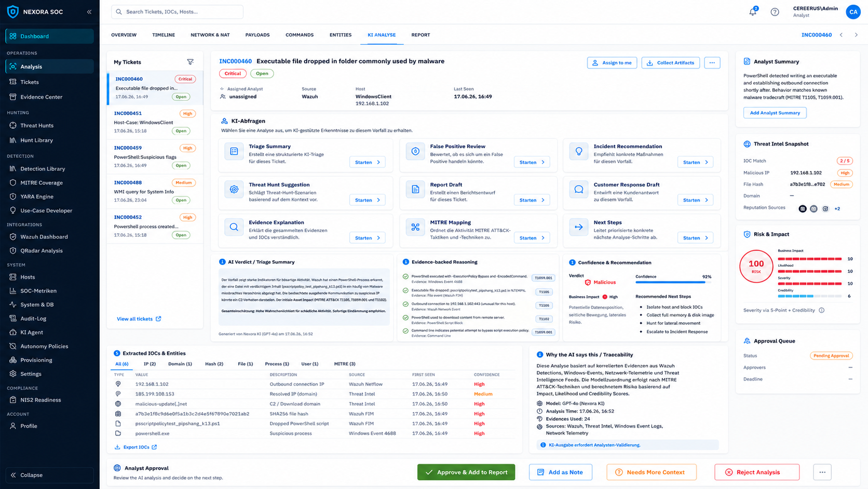Click the Nexora SOC shield logo
The image size is (868, 489).
13,11
